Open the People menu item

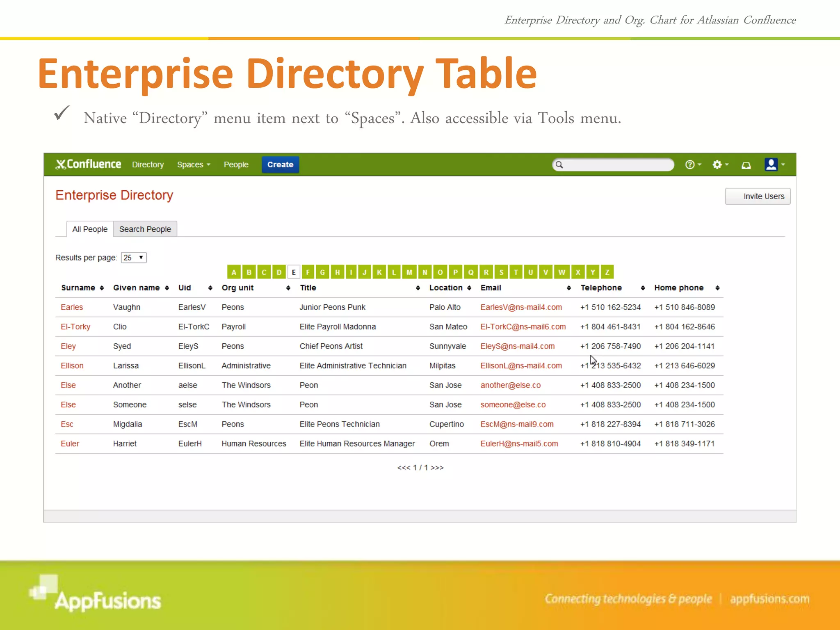236,164
